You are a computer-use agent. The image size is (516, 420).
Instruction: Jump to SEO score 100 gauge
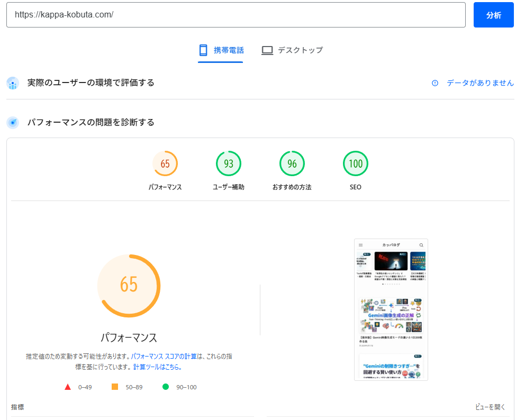[x=356, y=163]
